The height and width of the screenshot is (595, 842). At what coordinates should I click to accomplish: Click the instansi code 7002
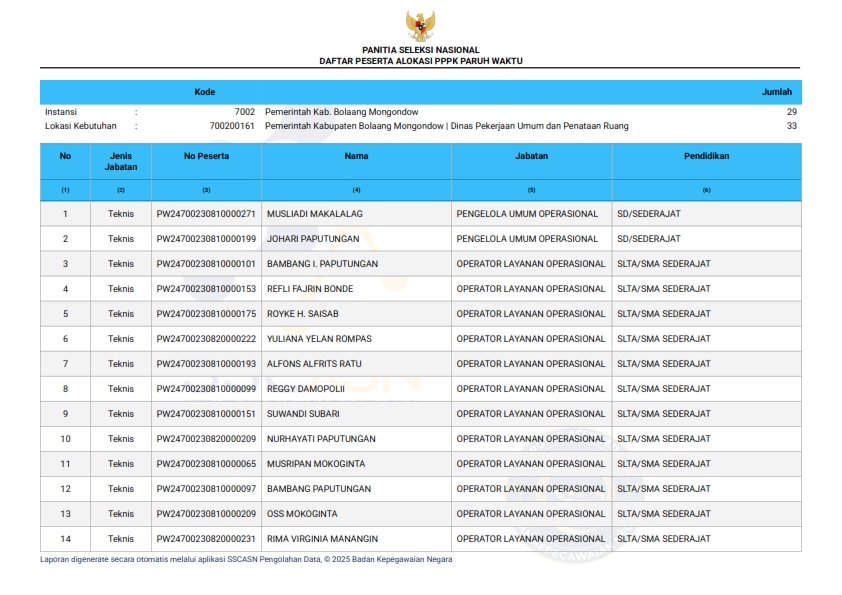[244, 112]
